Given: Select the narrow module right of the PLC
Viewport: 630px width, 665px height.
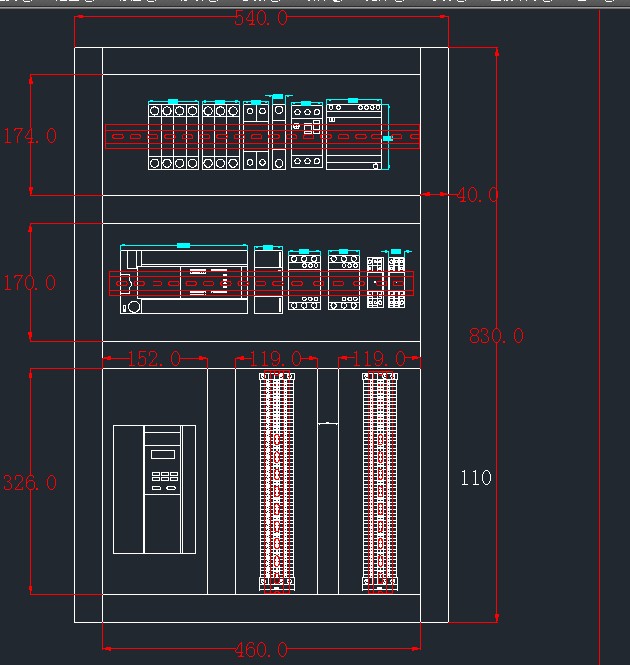Looking at the screenshot, I should 268,281.
